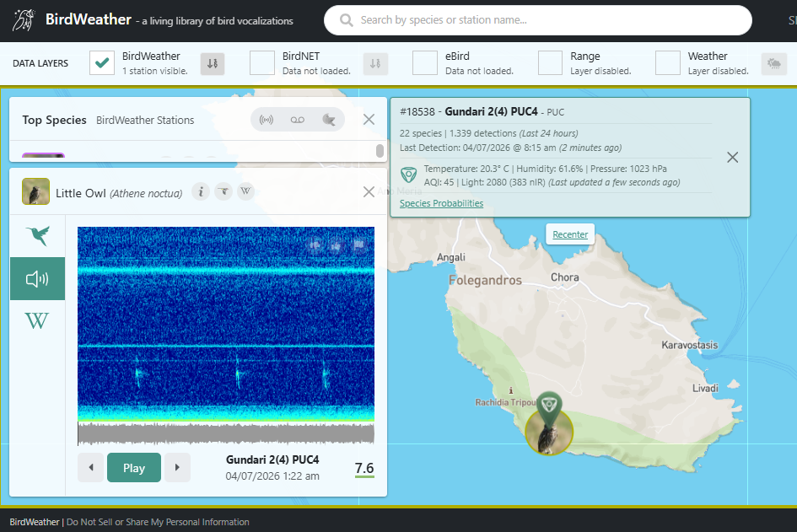The height and width of the screenshot is (532, 797).
Task: Select the audio soundscape tab
Action: [x=37, y=279]
